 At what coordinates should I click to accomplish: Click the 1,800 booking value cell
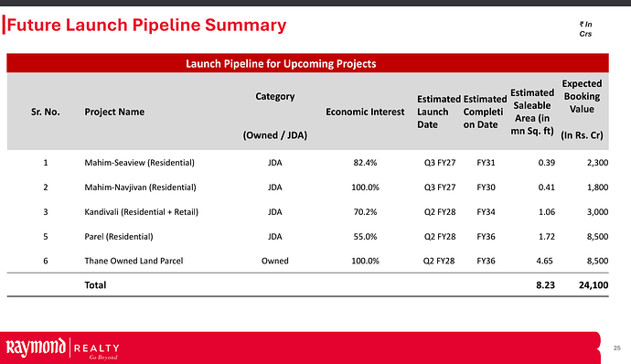pyautogui.click(x=597, y=187)
